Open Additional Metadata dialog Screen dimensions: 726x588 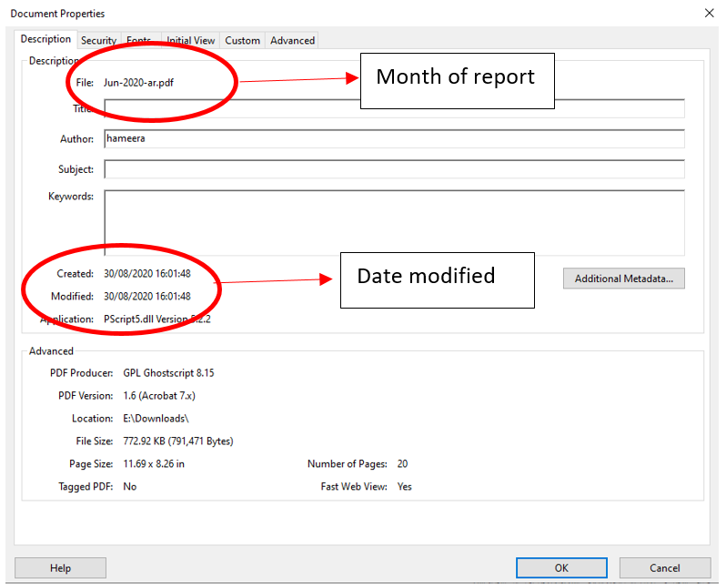click(623, 279)
